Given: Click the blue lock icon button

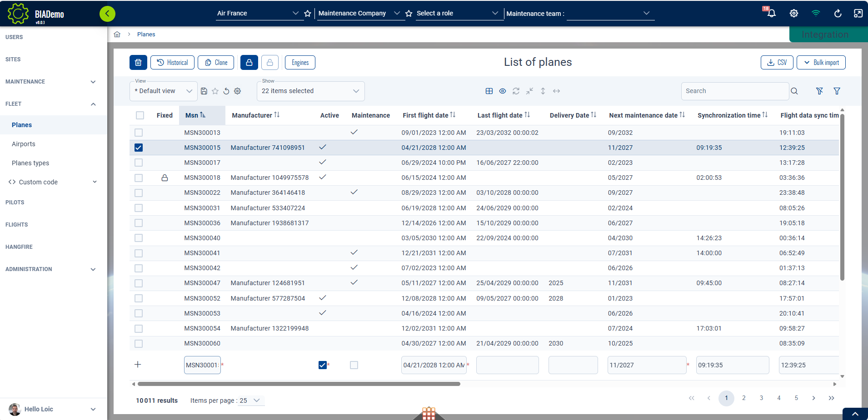Looking at the screenshot, I should pyautogui.click(x=249, y=63).
